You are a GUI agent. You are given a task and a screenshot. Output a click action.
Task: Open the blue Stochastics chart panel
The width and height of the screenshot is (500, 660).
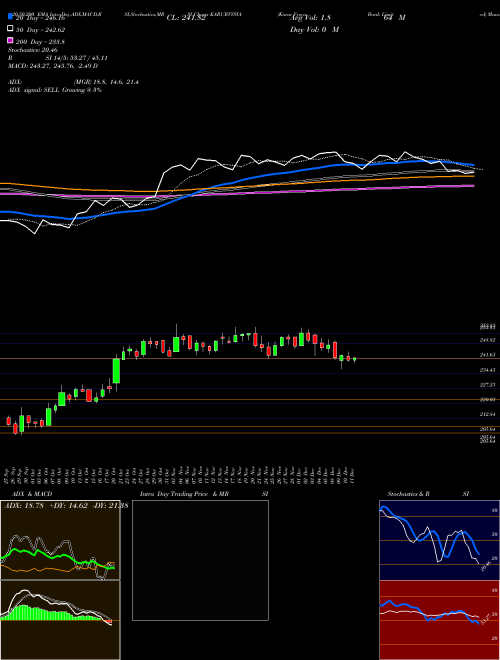[x=439, y=540]
